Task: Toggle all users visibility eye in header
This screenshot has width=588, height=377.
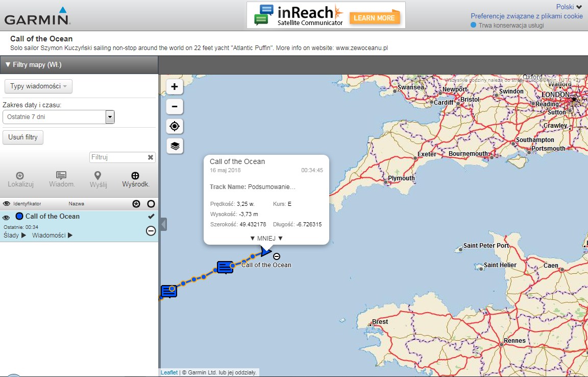Action: click(x=6, y=203)
